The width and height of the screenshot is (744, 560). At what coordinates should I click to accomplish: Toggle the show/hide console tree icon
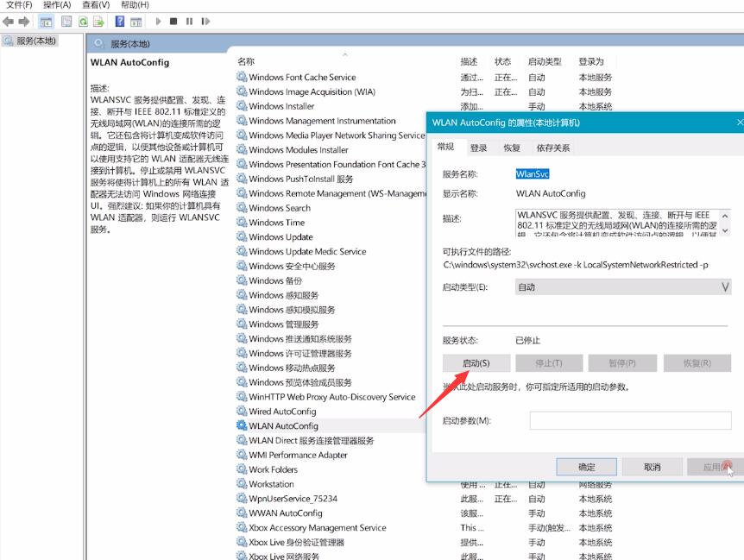point(46,22)
